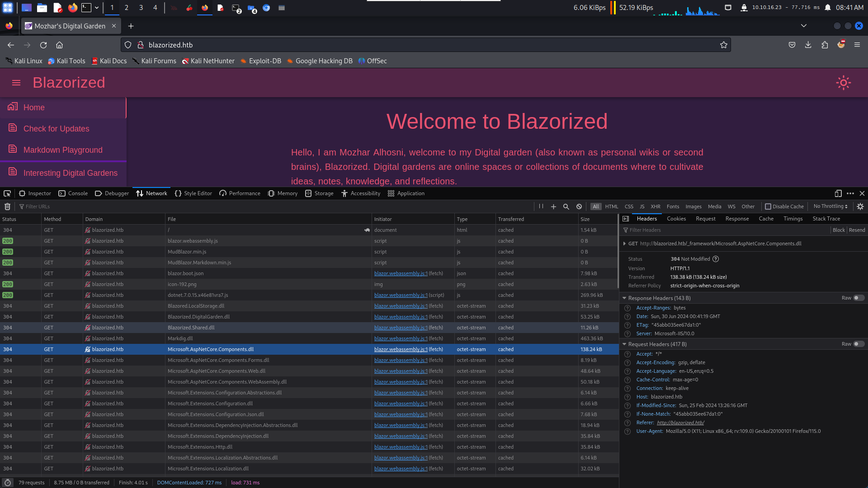Filter requests by Fonts
This screenshot has height=488, width=868.
pos(673,206)
